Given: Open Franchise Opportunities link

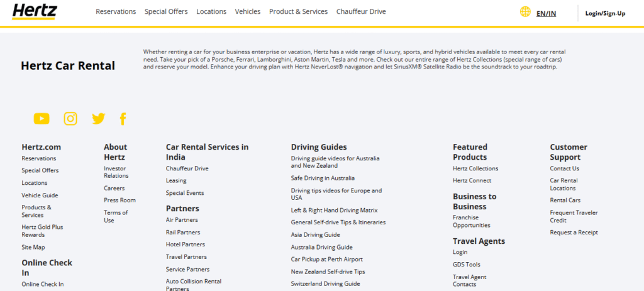Looking at the screenshot, I should point(472,221).
